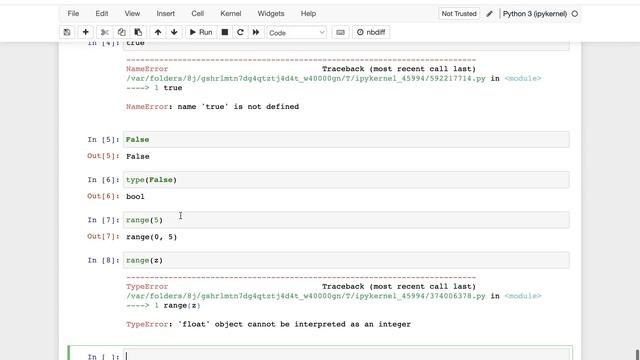
Task: Click the traceback line '----> 1 range(z)'
Action: point(163,305)
